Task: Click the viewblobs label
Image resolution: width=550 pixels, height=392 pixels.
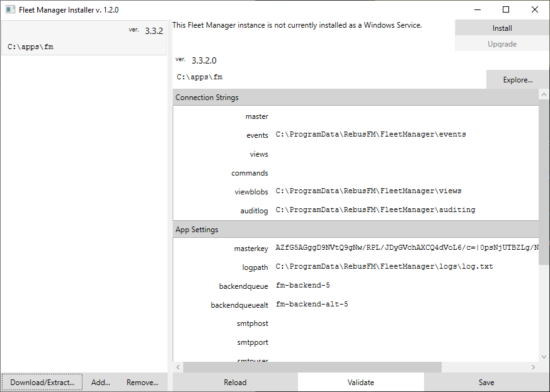Action: coord(251,192)
